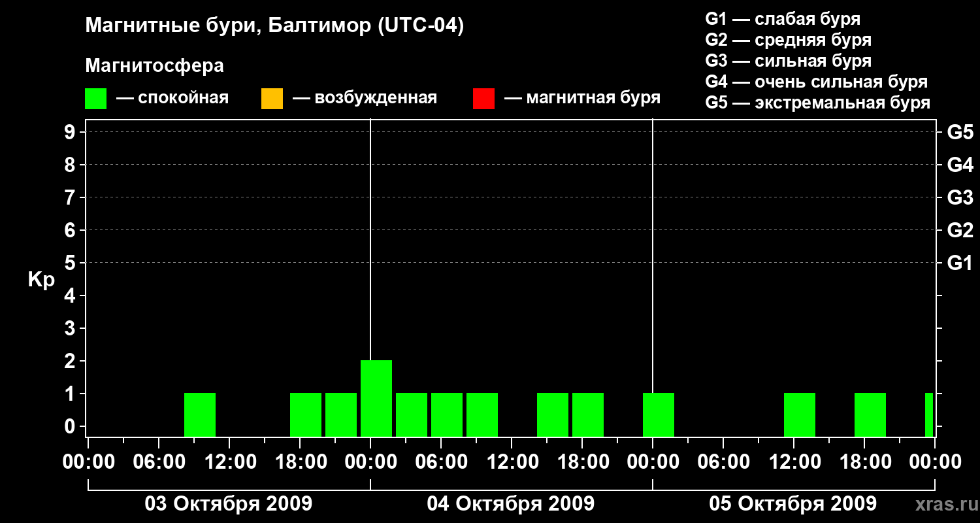The height and width of the screenshot is (523, 980).
Task: Click the 05:00–08:00 bar on 04 October
Action: (447, 414)
